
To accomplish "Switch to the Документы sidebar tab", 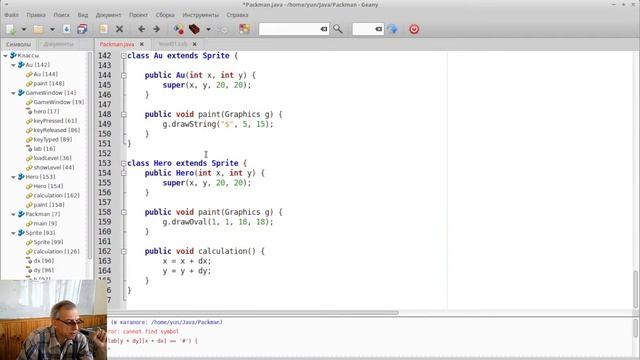I will tap(58, 44).
